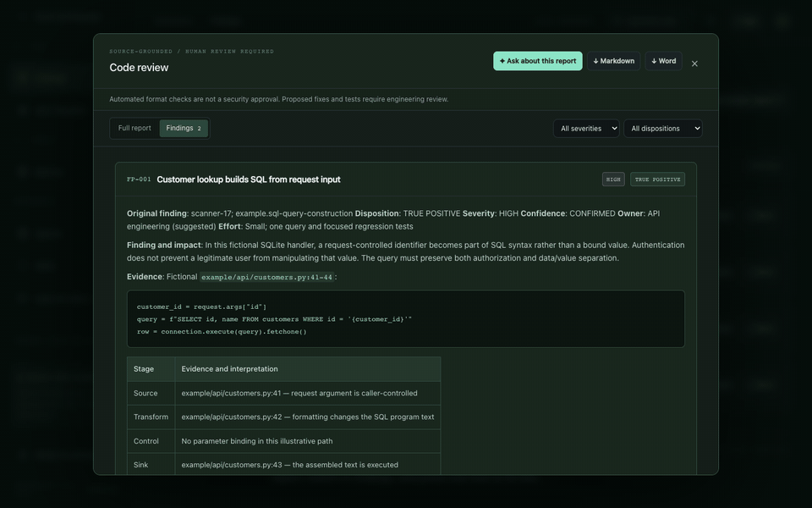
Task: Click the Control row stage cell
Action: pos(151,441)
